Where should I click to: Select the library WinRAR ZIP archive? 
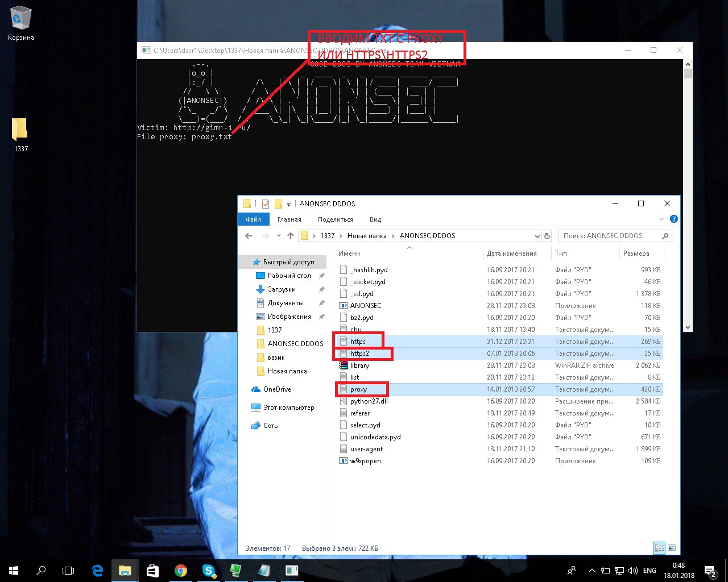359,365
